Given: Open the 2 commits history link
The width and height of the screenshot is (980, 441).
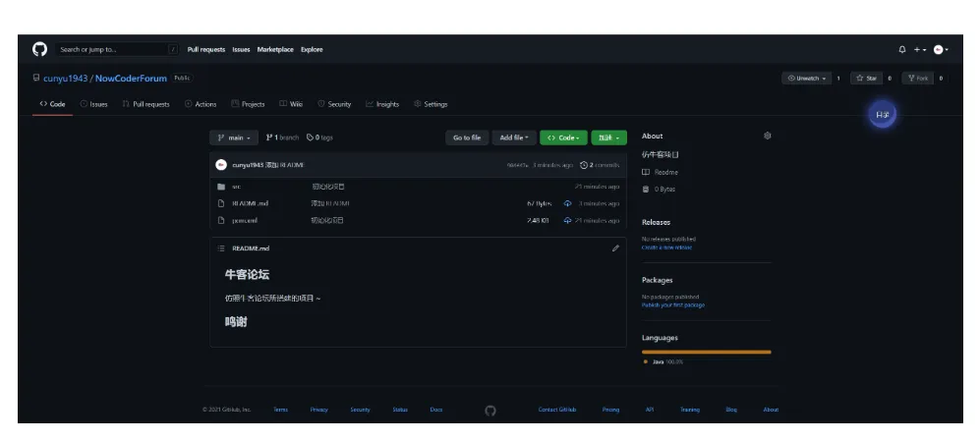Looking at the screenshot, I should [600, 165].
